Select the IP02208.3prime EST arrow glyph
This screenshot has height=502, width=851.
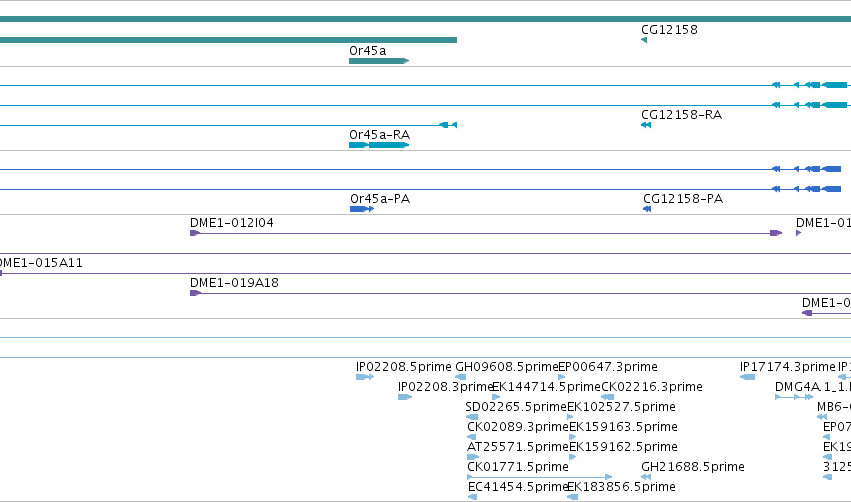click(405, 397)
